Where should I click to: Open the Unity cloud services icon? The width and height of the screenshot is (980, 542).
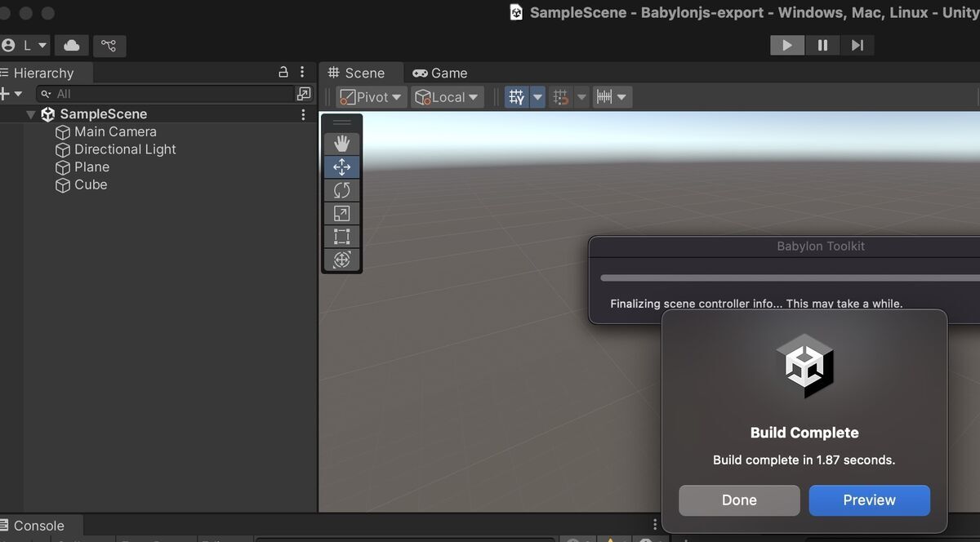[x=72, y=45]
